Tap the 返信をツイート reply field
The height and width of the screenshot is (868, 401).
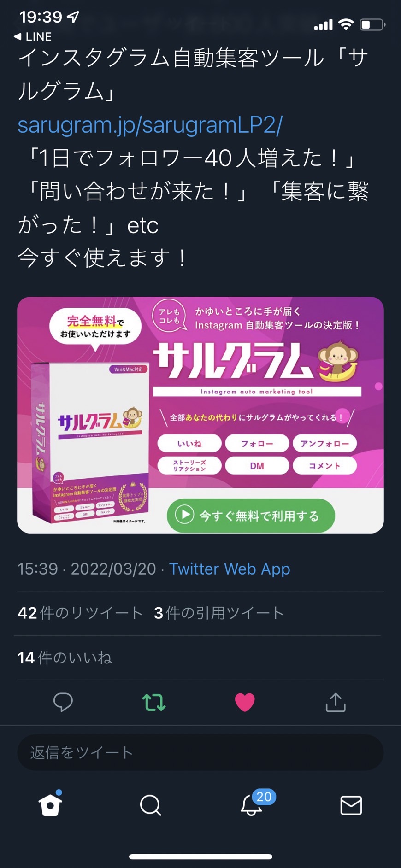(x=200, y=752)
